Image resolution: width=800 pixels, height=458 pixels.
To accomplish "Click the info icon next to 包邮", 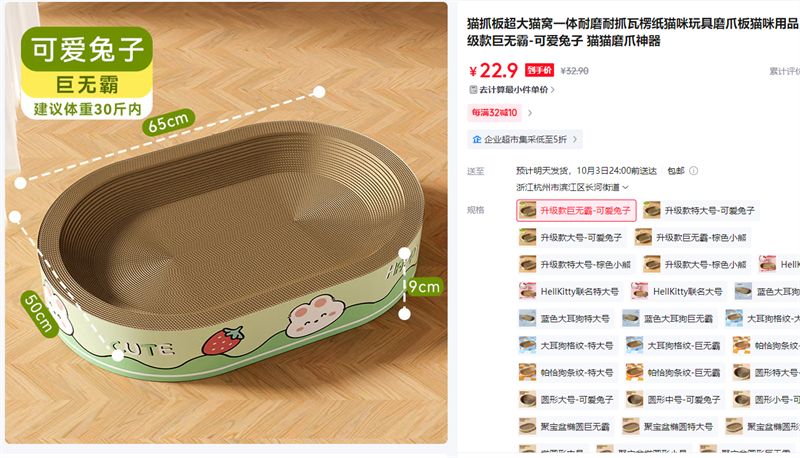I will (693, 171).
